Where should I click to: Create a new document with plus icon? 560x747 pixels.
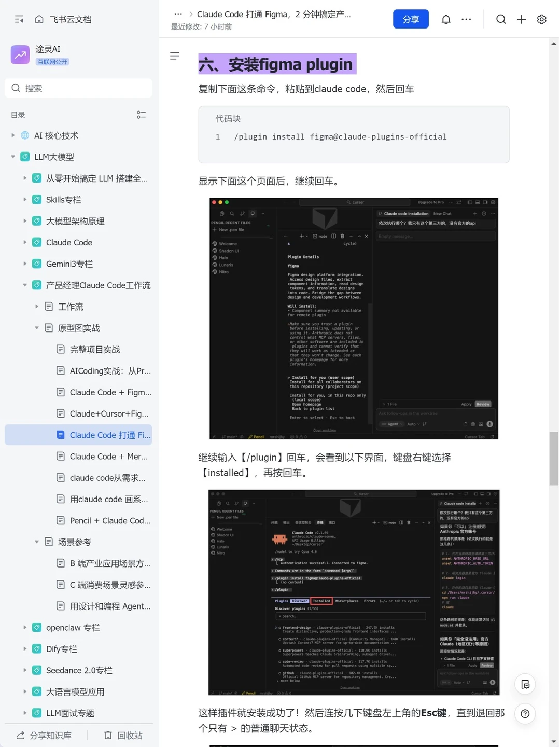click(522, 19)
